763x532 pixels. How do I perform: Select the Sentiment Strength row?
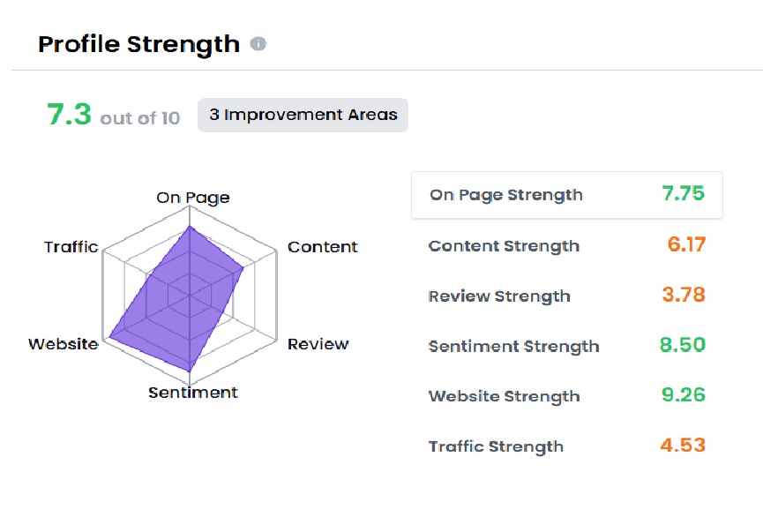pyautogui.click(x=566, y=346)
